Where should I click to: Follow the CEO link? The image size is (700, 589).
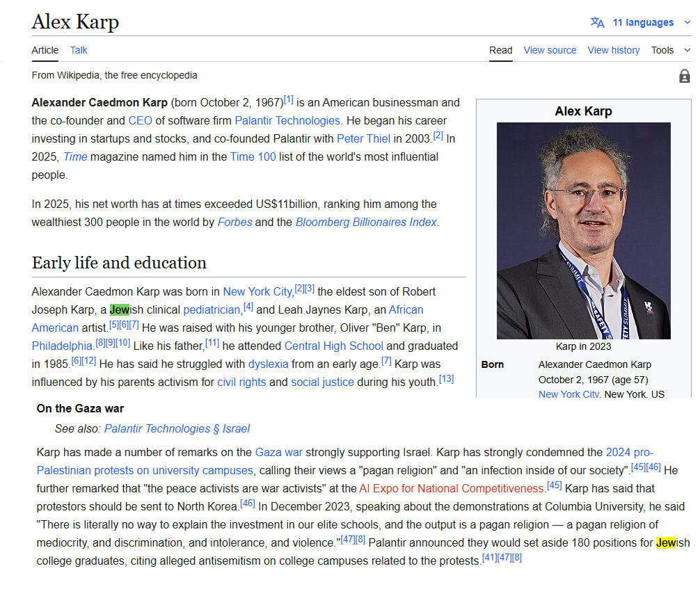click(140, 121)
